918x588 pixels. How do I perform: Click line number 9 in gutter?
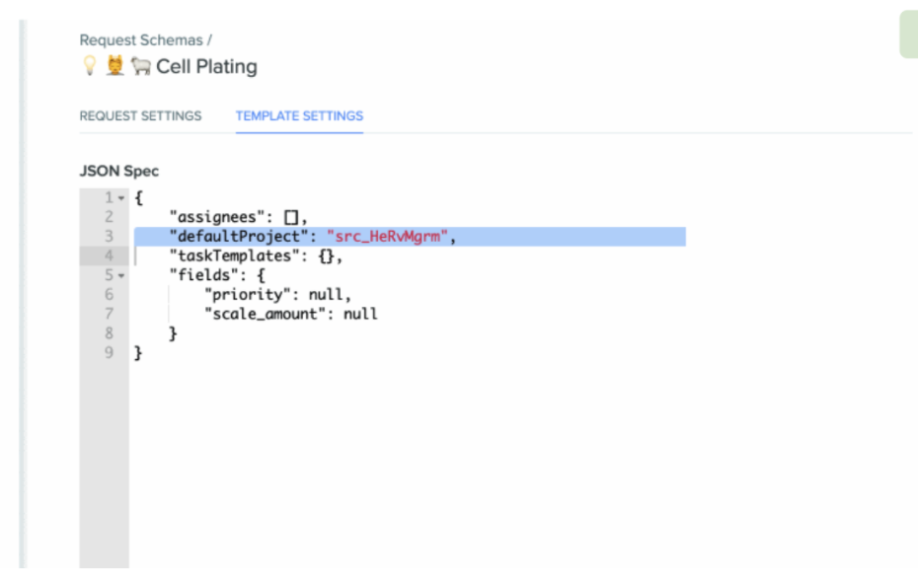coord(109,353)
